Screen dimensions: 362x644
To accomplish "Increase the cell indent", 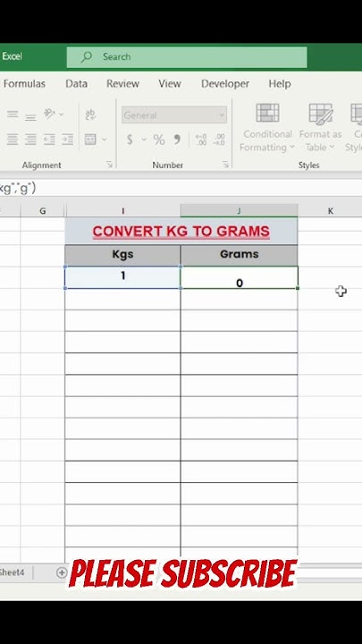I will [67, 140].
